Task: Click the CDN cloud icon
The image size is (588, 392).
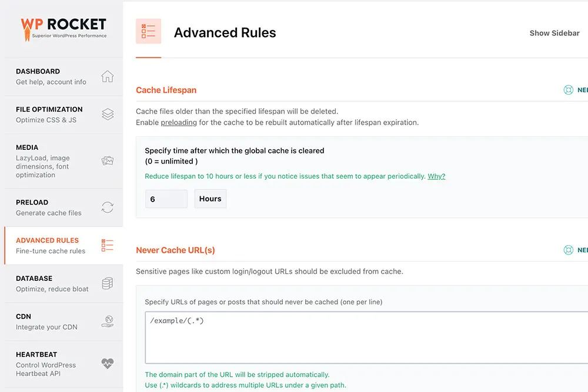Action: click(x=108, y=321)
